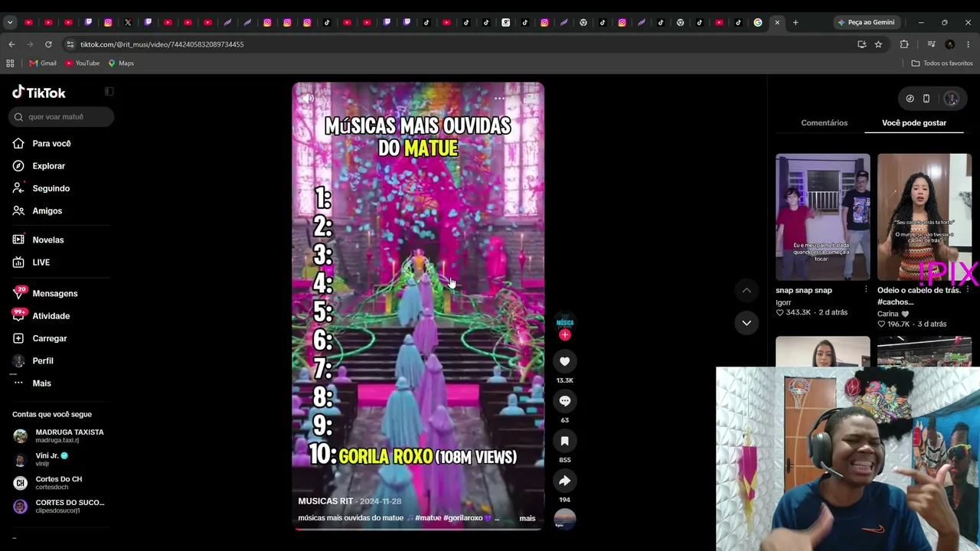This screenshot has width=980, height=551.
Task: Collapse the TikTok sidebar panel icon
Action: 109,92
